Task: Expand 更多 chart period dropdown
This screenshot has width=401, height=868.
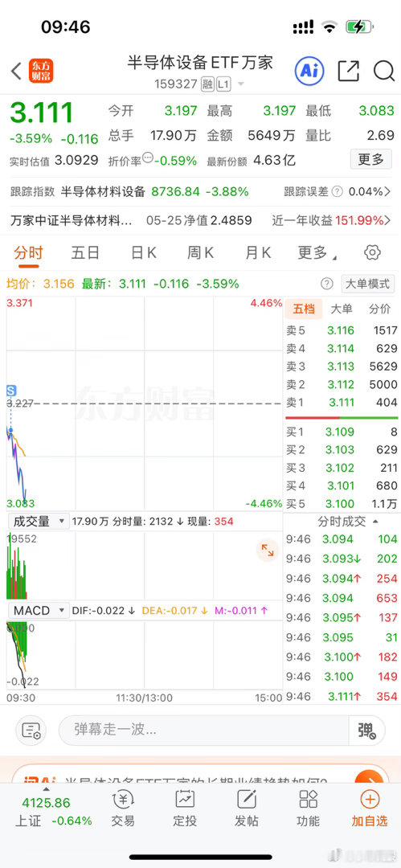Action: 317,253
